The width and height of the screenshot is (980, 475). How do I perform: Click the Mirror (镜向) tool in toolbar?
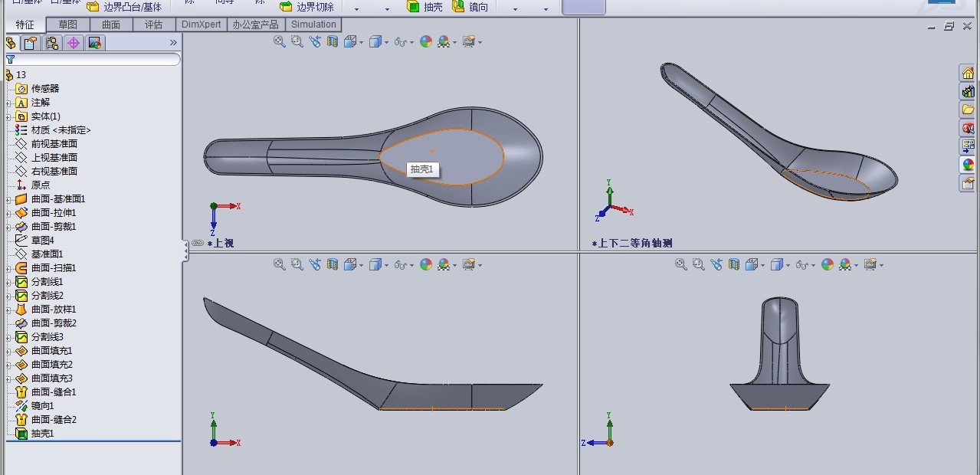[470, 7]
